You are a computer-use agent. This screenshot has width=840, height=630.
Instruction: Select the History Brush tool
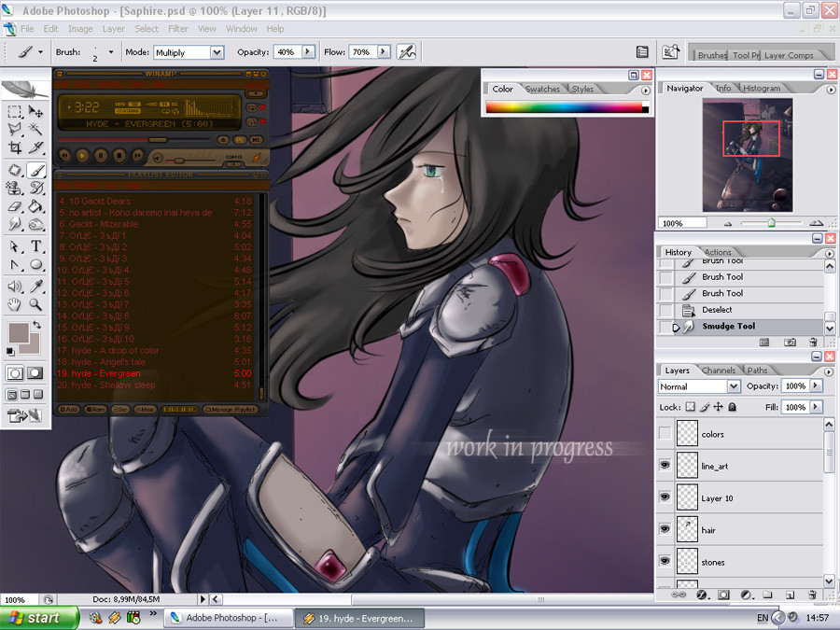point(35,188)
